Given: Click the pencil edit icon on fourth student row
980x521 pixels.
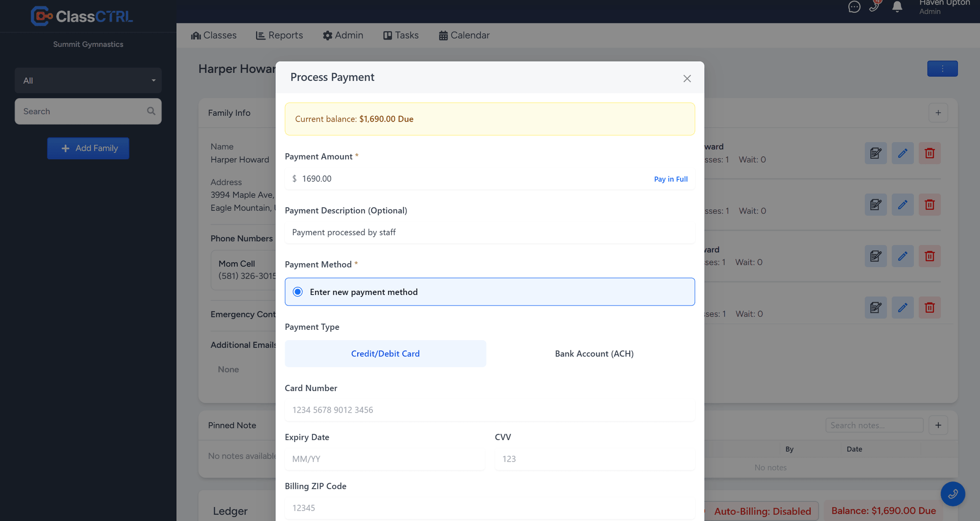Looking at the screenshot, I should point(903,307).
